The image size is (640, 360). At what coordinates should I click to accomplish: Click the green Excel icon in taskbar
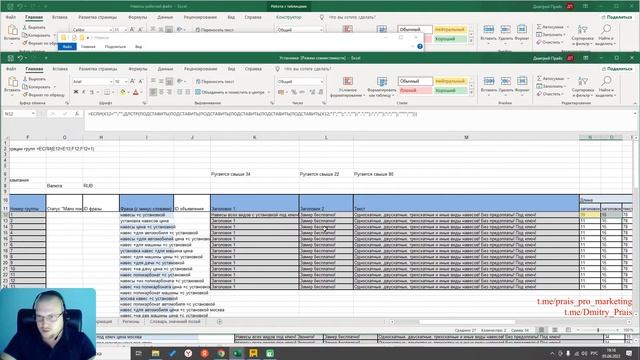tap(237, 353)
